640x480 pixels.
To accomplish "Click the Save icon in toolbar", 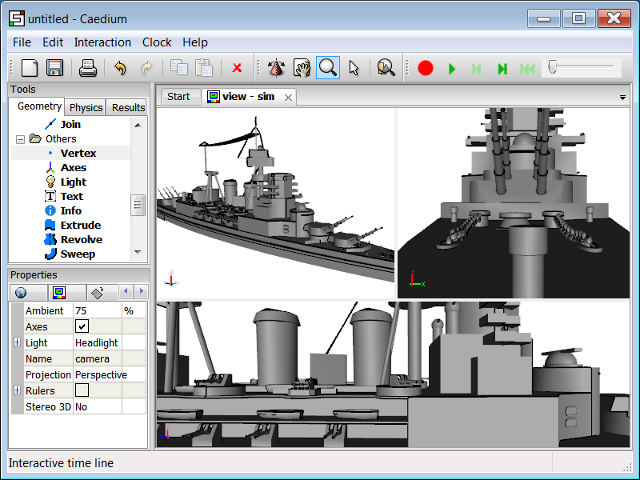I will pyautogui.click(x=55, y=68).
